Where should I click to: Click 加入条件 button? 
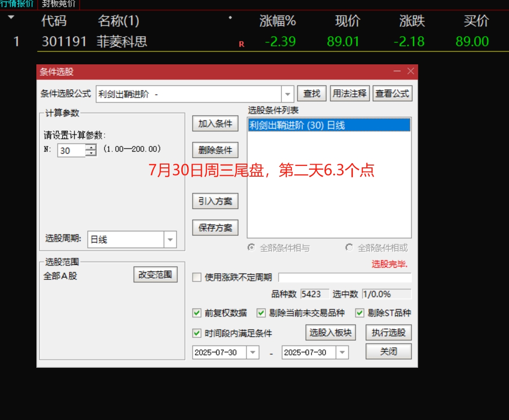coord(215,124)
